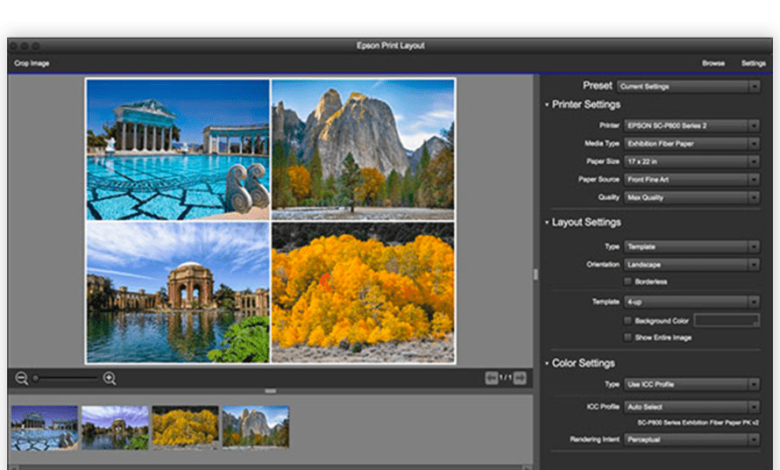Image resolution: width=780 pixels, height=470 pixels.
Task: Open the Paper Size dropdown
Action: 692,162
